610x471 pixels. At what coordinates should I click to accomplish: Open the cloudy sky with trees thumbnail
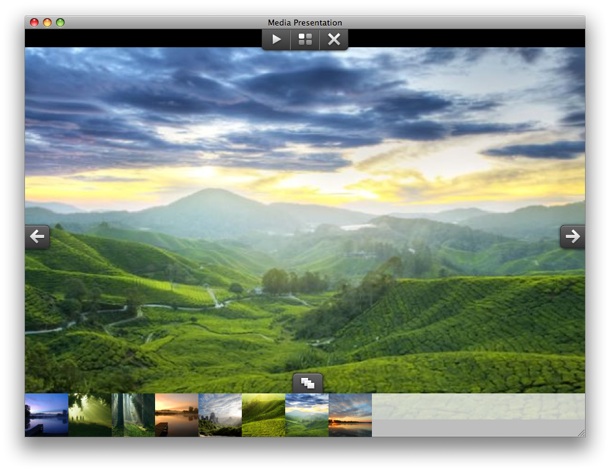click(x=220, y=415)
